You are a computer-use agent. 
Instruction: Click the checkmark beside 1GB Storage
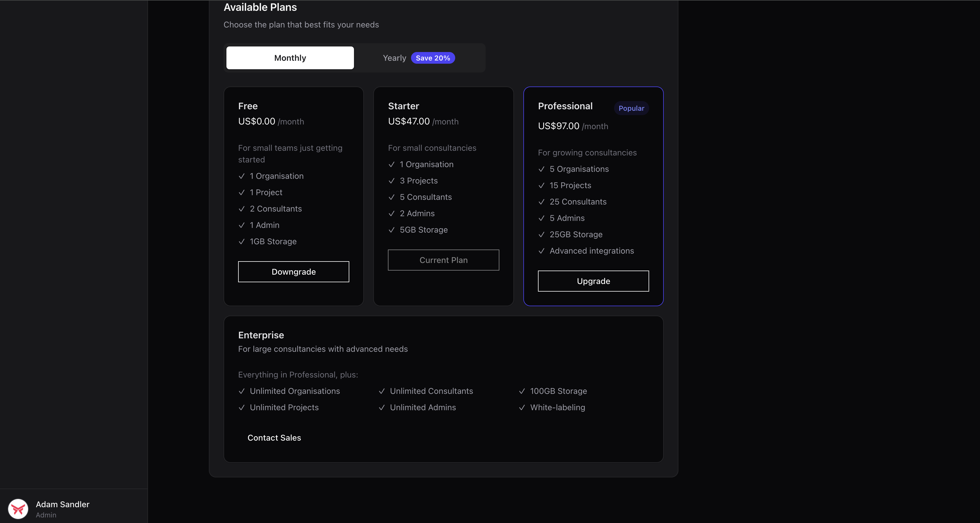click(x=242, y=241)
